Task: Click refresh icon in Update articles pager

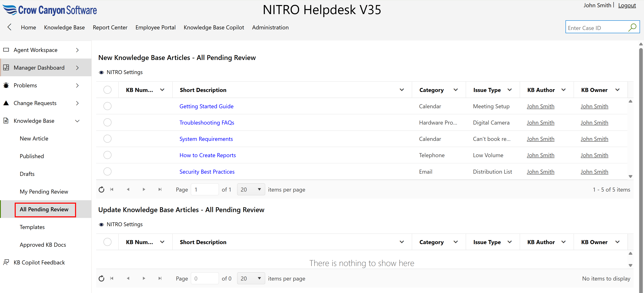Action: pos(101,279)
